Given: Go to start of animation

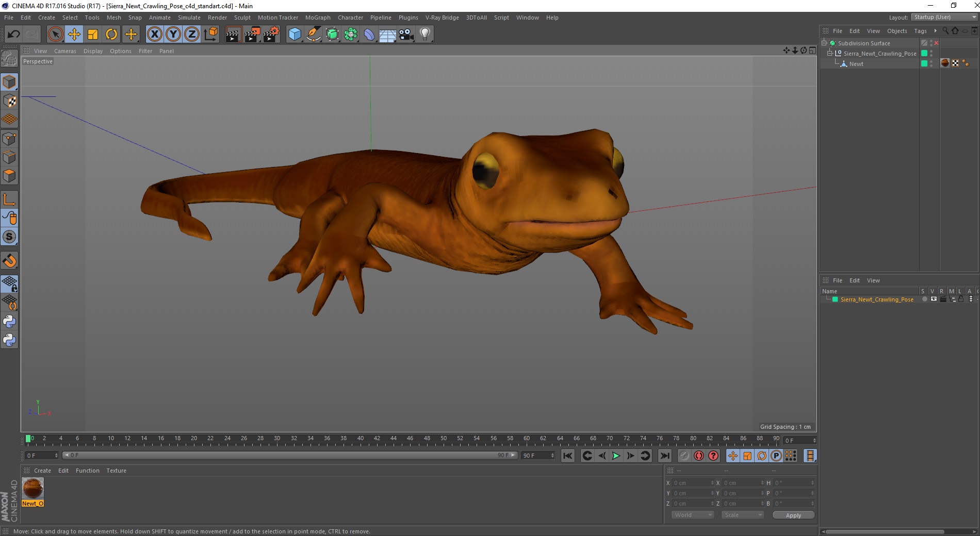Looking at the screenshot, I should (568, 456).
